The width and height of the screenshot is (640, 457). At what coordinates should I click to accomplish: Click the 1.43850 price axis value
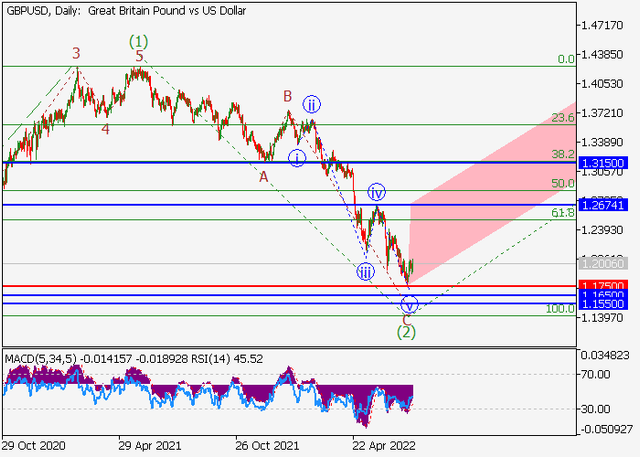(x=602, y=54)
